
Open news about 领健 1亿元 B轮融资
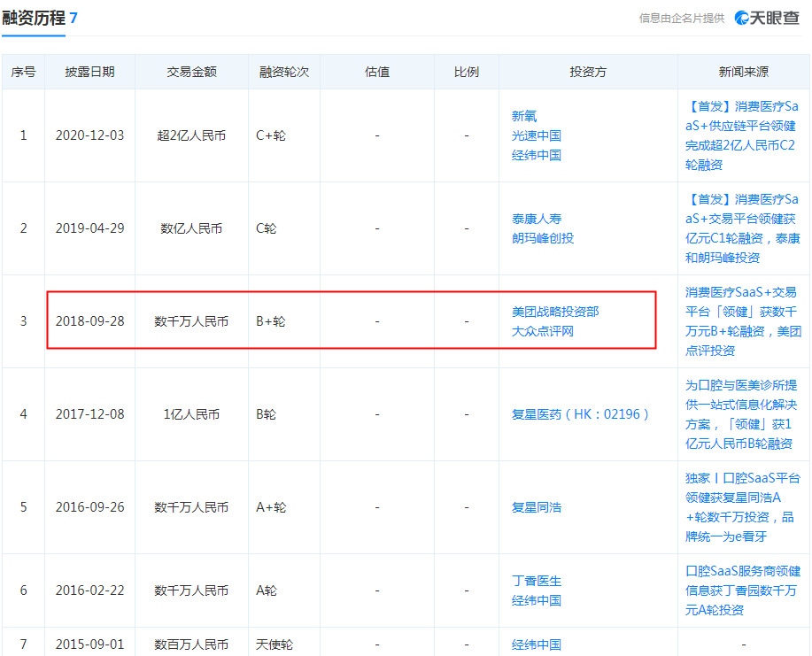tap(741, 414)
